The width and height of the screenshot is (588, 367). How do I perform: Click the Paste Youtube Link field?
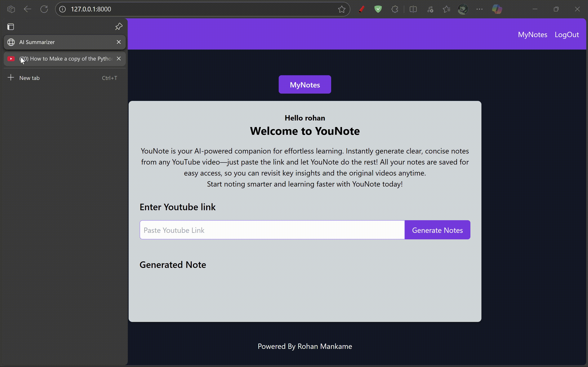(272, 230)
